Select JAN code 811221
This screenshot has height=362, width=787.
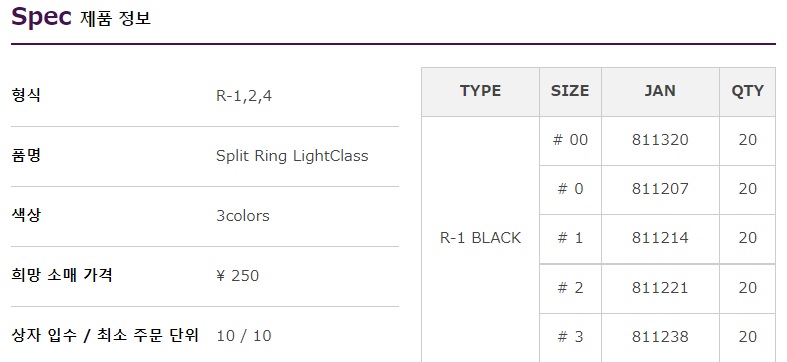click(x=660, y=288)
